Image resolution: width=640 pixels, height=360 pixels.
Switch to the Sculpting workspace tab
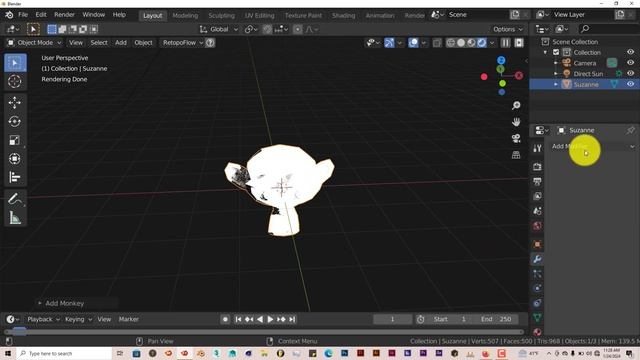coord(221,16)
